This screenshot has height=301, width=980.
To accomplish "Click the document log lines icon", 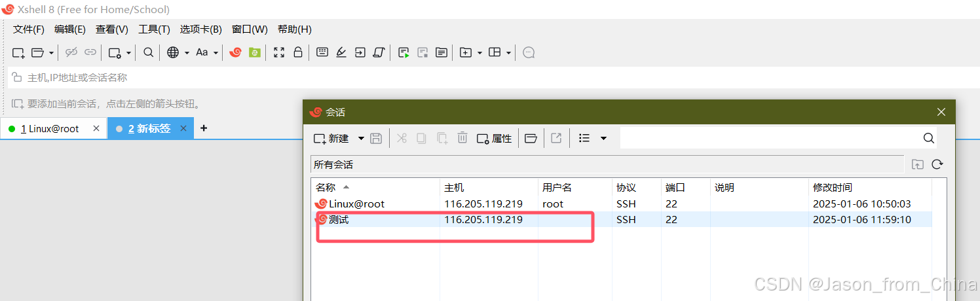I will coord(442,52).
